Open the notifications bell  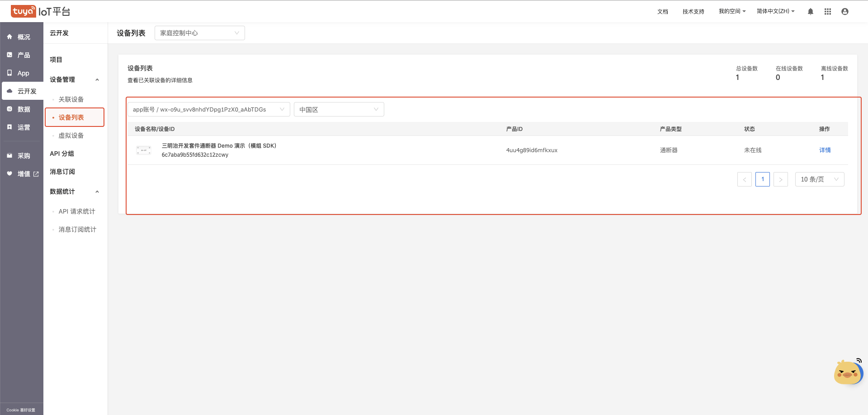(x=811, y=12)
